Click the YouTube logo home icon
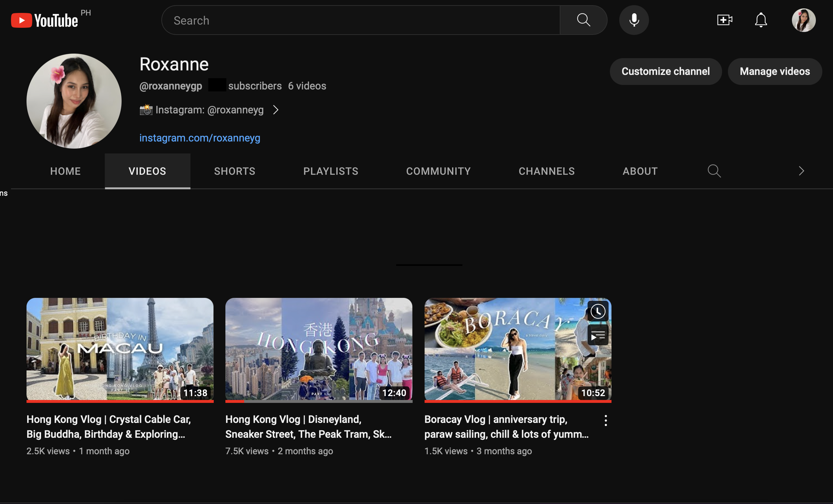Image resolution: width=833 pixels, height=504 pixels. tap(44, 20)
